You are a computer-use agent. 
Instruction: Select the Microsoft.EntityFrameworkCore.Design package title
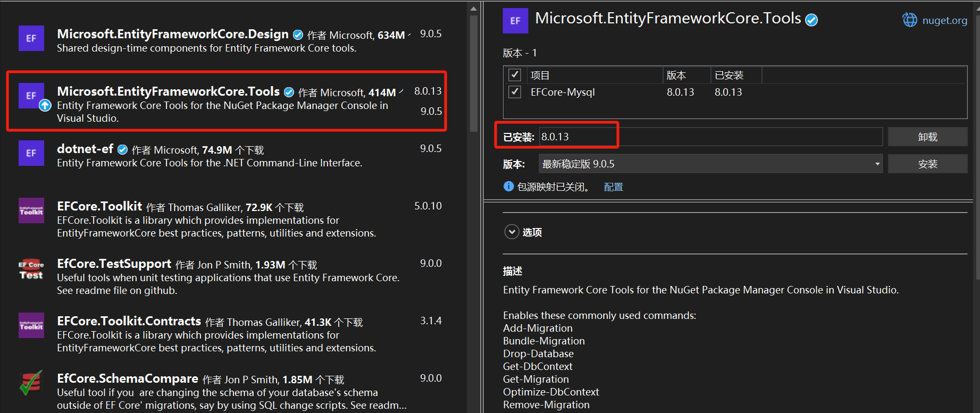[x=173, y=34]
